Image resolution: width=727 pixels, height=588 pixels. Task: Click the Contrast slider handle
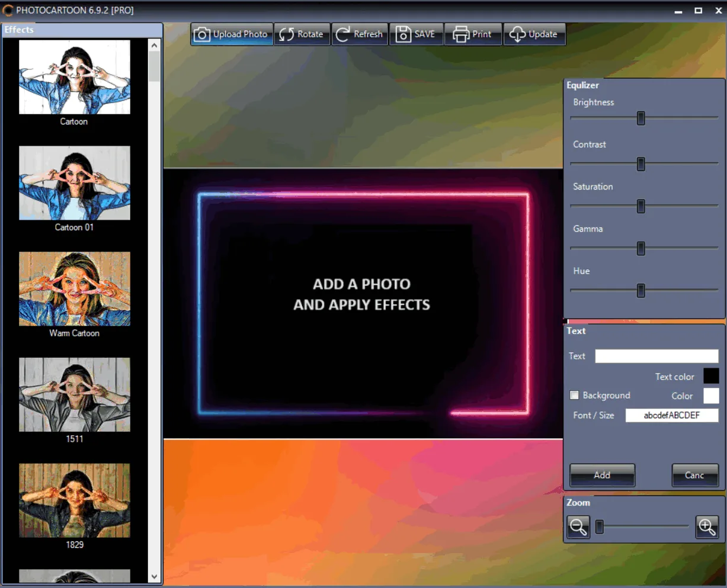640,164
